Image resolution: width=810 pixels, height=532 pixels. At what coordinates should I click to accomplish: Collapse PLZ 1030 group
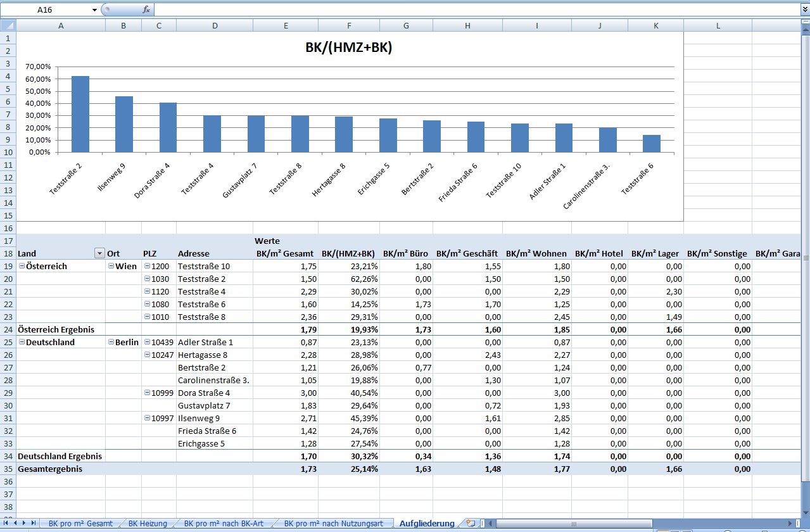(x=147, y=279)
